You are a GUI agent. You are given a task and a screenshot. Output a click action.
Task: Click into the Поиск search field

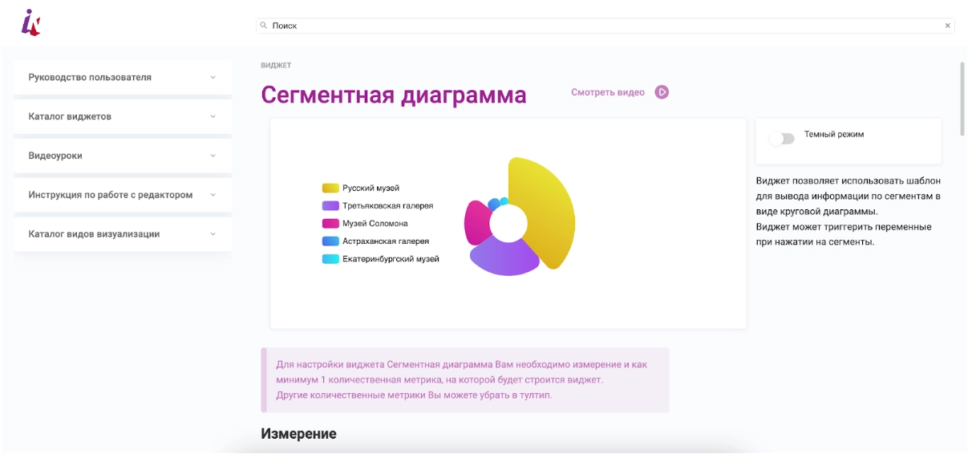coord(601,26)
